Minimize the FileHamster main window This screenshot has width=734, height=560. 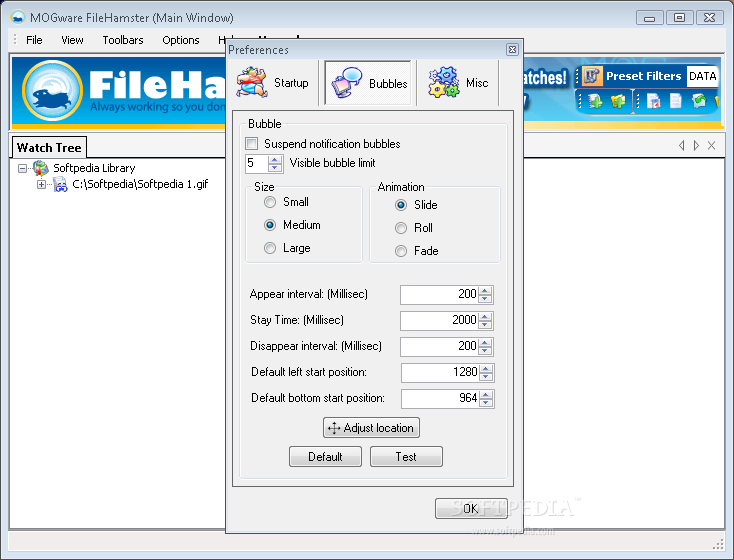point(650,18)
